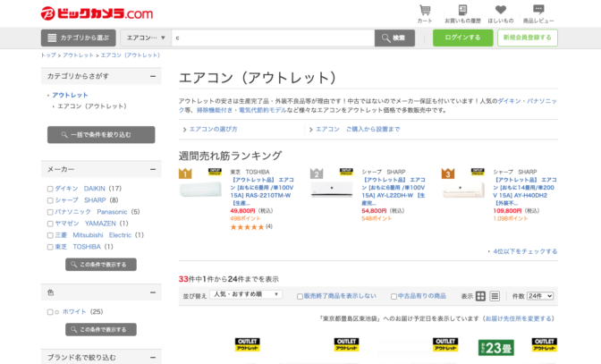Click the (4) review count
The image size is (601, 364).
[269, 226]
